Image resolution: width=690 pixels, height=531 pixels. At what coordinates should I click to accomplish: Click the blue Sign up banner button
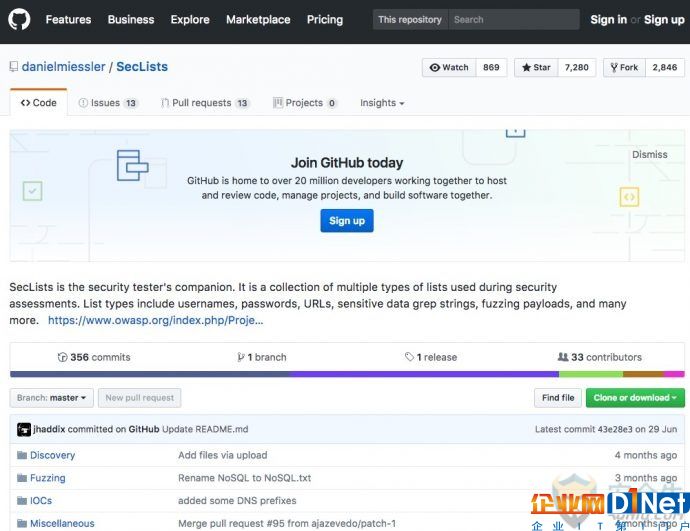click(347, 220)
